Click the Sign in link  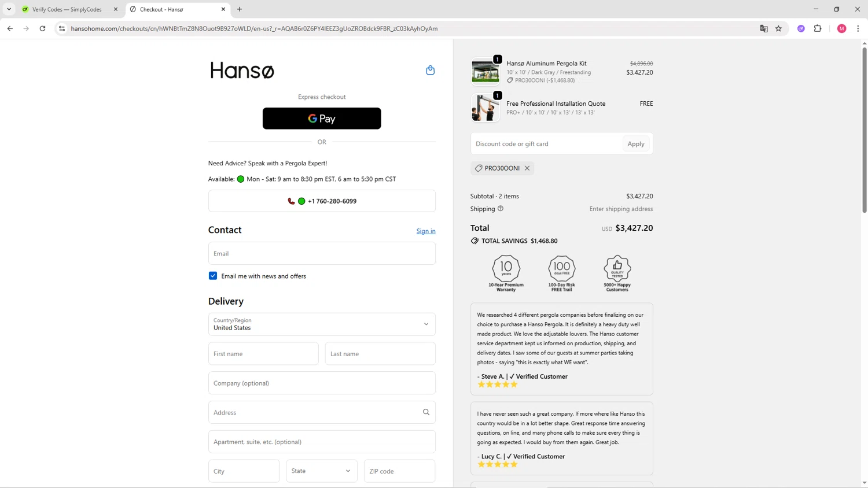[426, 231]
